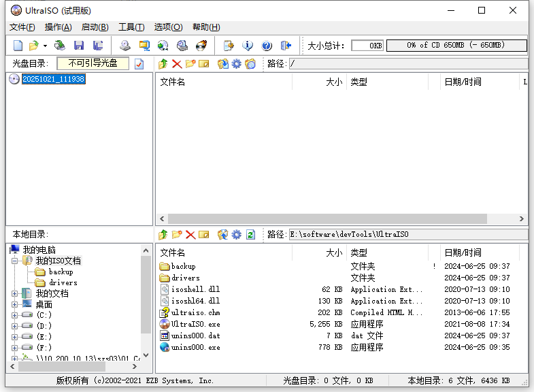
Task: Click the 不可引导光盘 button
Action: click(x=93, y=63)
